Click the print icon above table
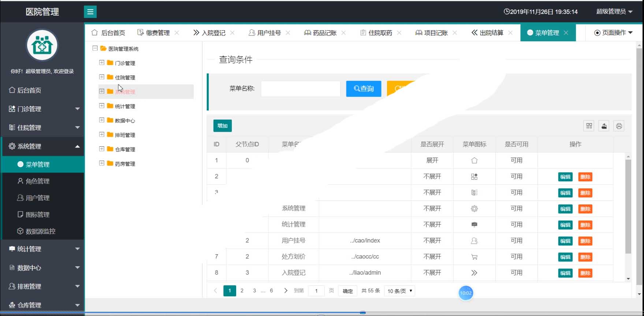This screenshot has width=644, height=316. coord(619,126)
